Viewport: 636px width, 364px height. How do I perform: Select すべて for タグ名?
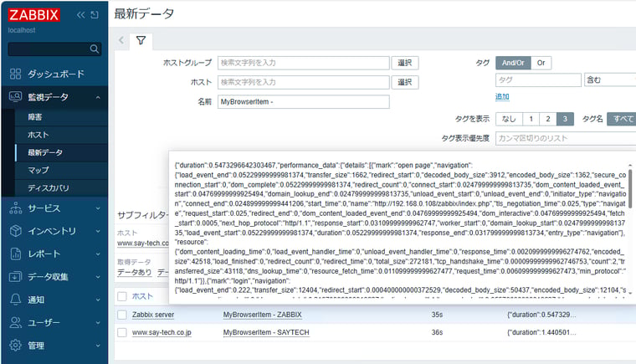pos(622,119)
